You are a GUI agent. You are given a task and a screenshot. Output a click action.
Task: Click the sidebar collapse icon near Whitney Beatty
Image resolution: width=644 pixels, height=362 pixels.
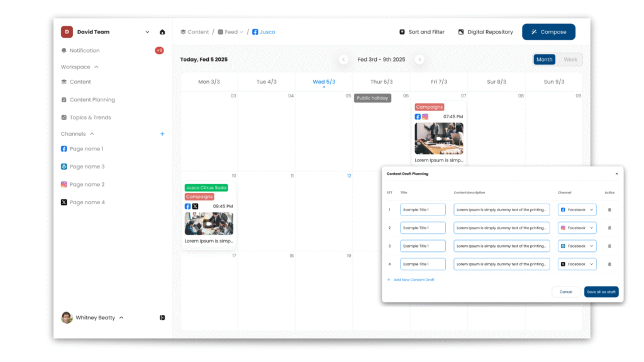(x=162, y=317)
